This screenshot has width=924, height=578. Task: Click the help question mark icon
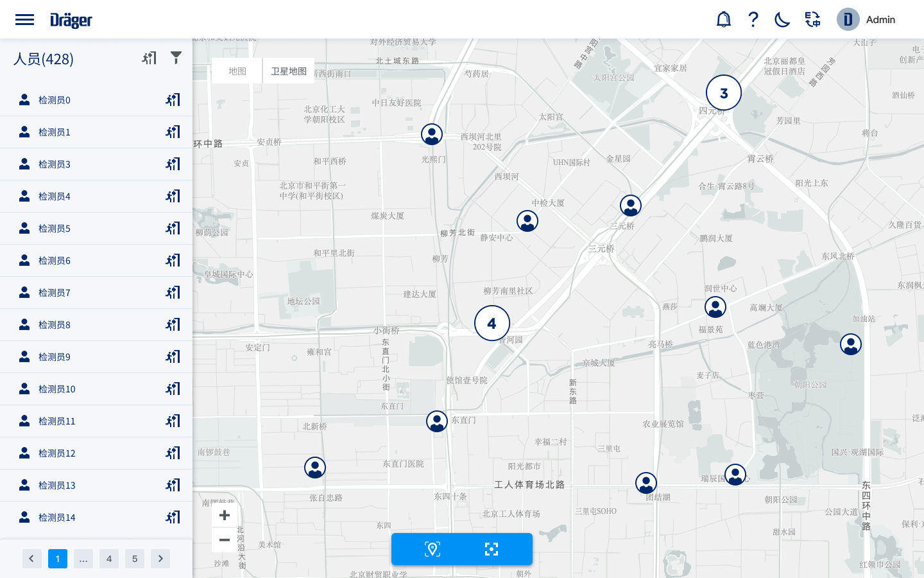tap(753, 19)
